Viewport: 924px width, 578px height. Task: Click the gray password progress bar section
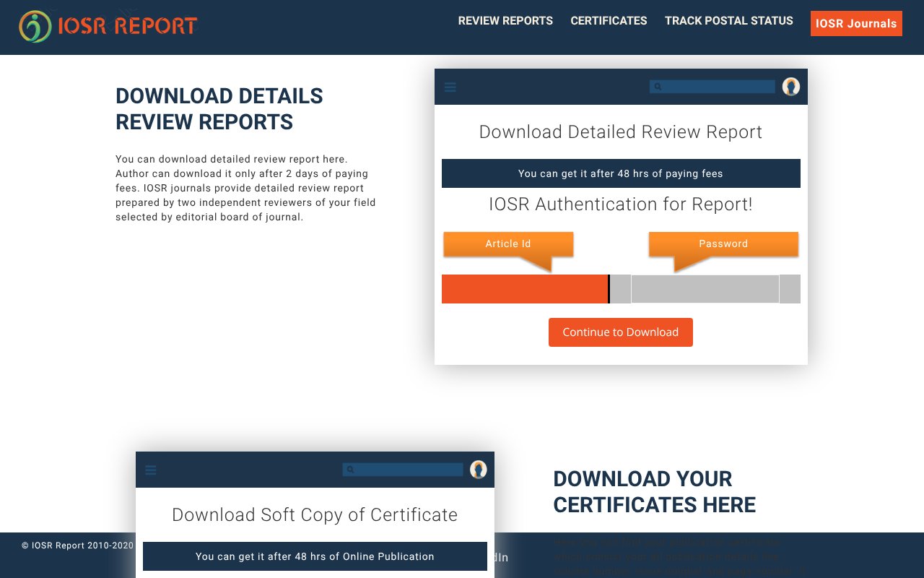point(704,288)
